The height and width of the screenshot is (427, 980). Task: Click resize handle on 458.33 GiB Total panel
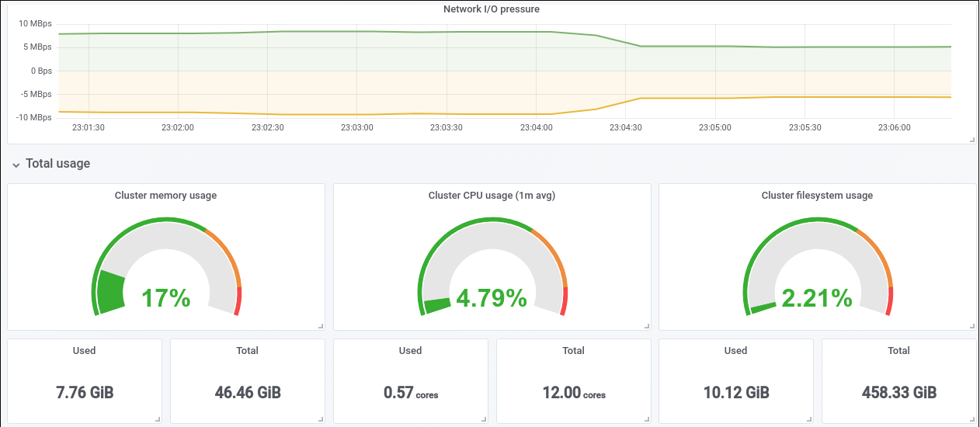click(x=971, y=419)
